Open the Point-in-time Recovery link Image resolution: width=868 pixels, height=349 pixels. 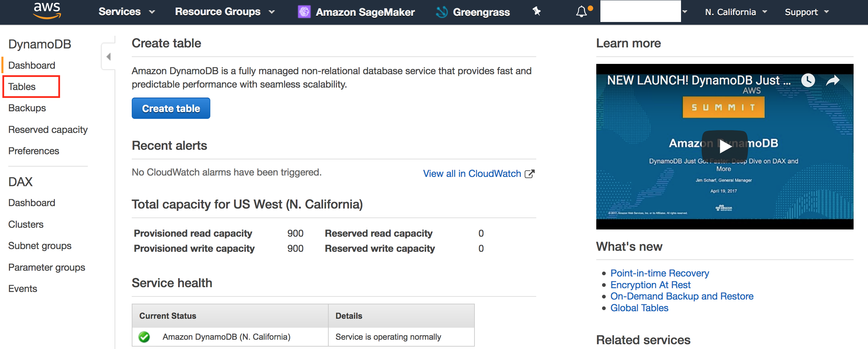click(659, 273)
